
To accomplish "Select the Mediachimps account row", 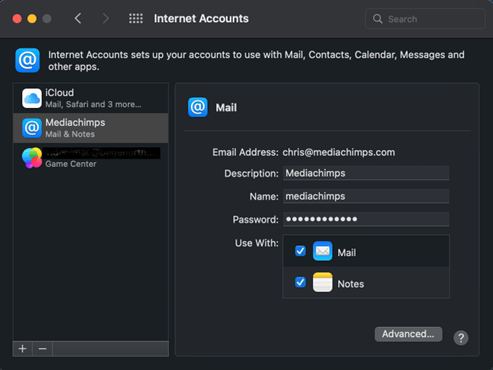I will pos(91,128).
